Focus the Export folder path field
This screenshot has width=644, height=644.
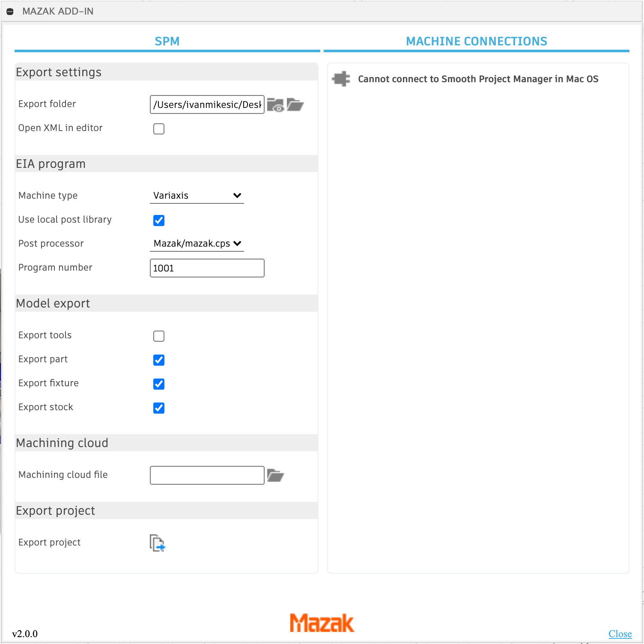207,104
